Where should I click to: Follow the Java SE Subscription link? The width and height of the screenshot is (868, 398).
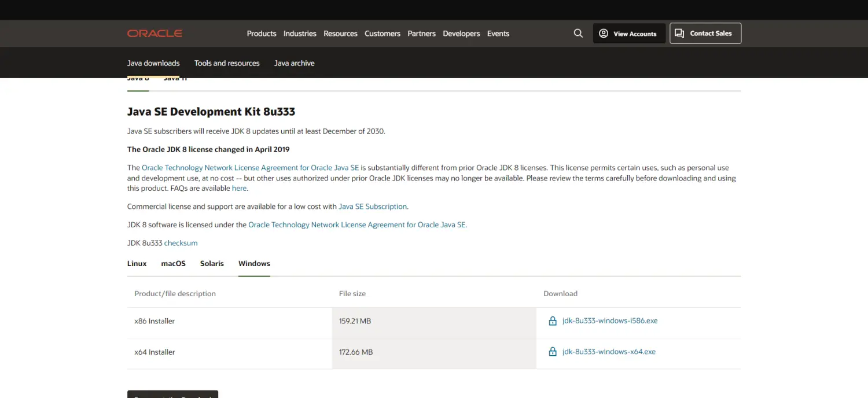point(373,207)
